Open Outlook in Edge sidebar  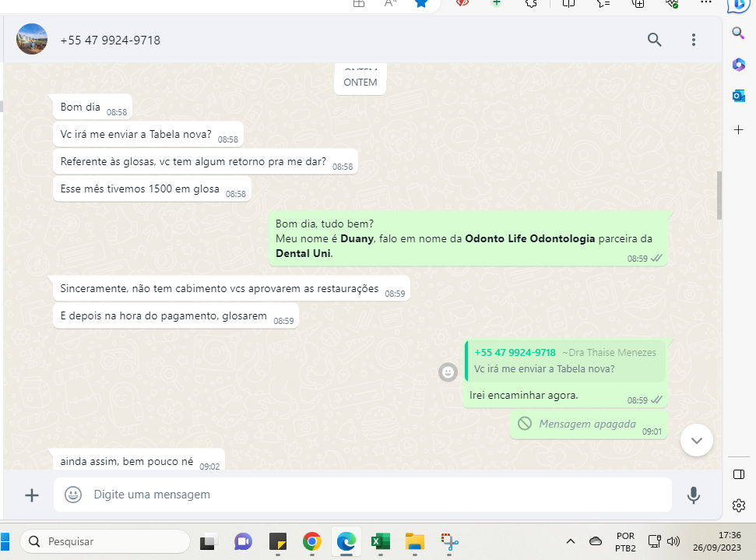click(738, 96)
